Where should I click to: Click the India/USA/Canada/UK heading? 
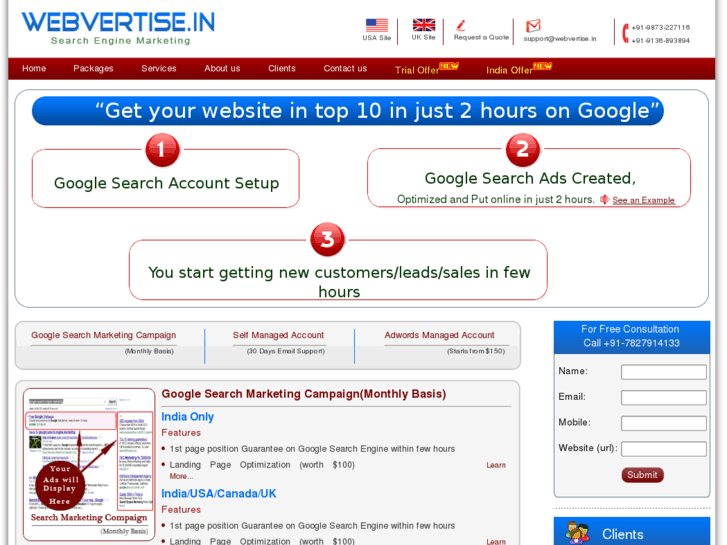click(x=218, y=494)
